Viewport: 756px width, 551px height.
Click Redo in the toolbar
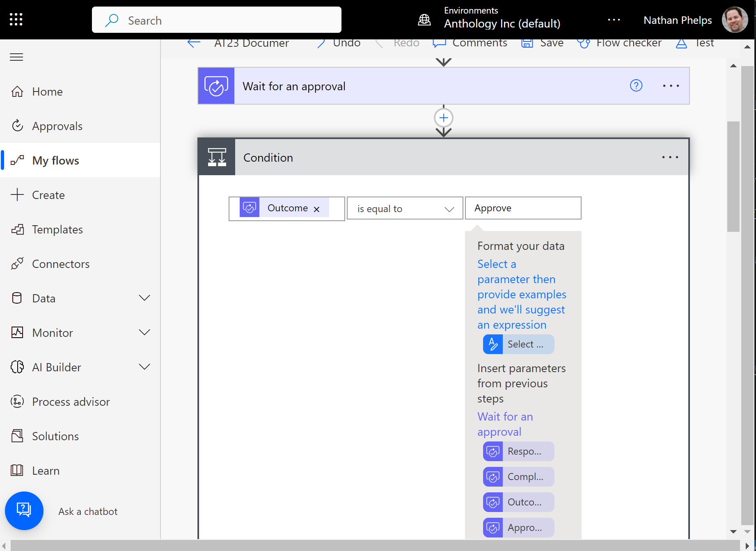click(397, 43)
